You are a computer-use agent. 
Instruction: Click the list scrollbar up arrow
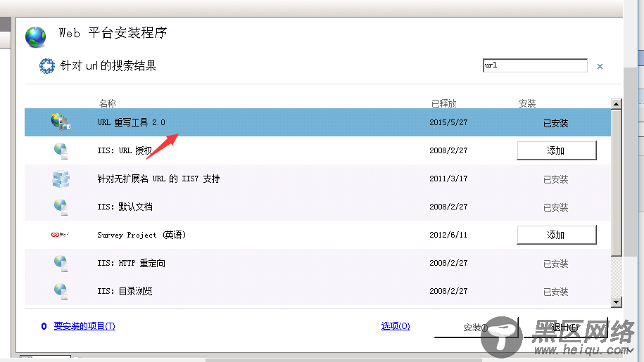tap(616, 104)
